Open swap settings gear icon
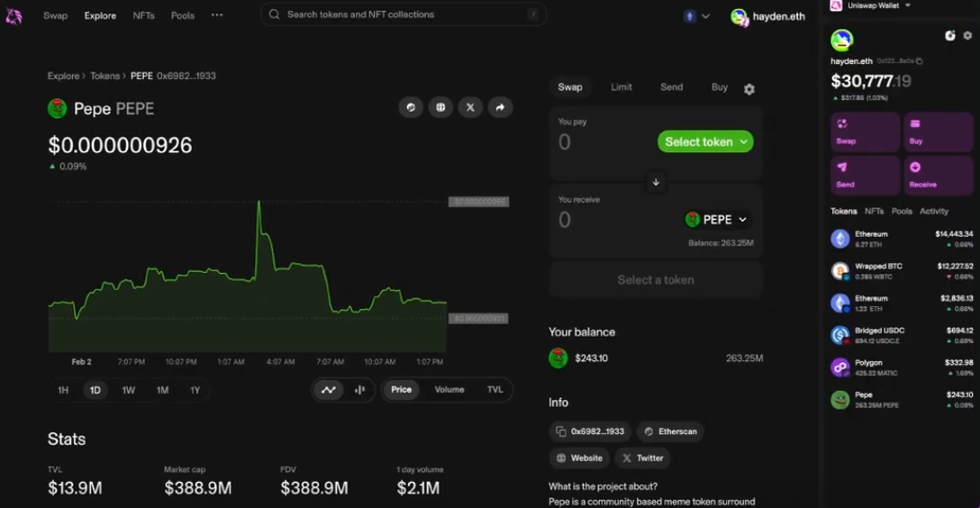 tap(749, 89)
